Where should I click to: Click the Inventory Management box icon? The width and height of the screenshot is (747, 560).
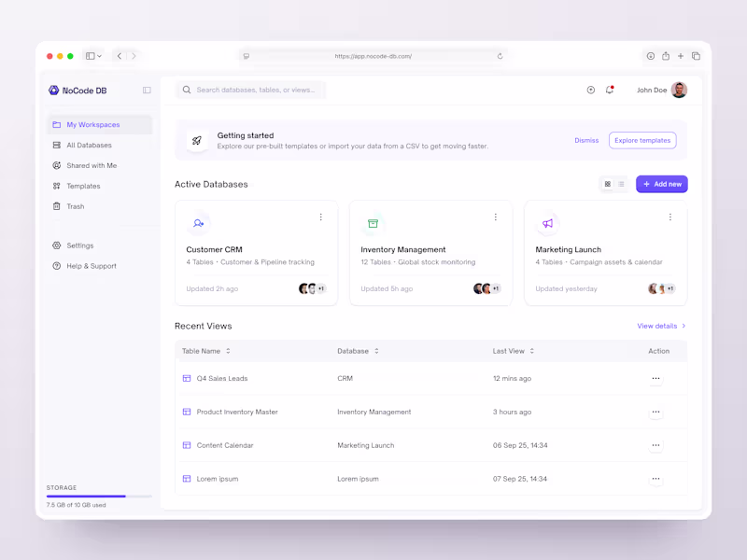pyautogui.click(x=373, y=223)
